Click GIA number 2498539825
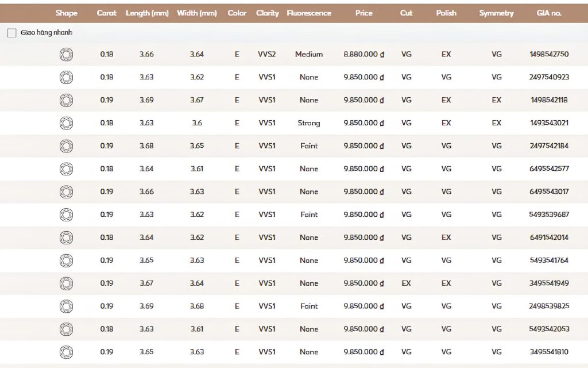Image resolution: width=588 pixels, height=368 pixels. coord(549,306)
